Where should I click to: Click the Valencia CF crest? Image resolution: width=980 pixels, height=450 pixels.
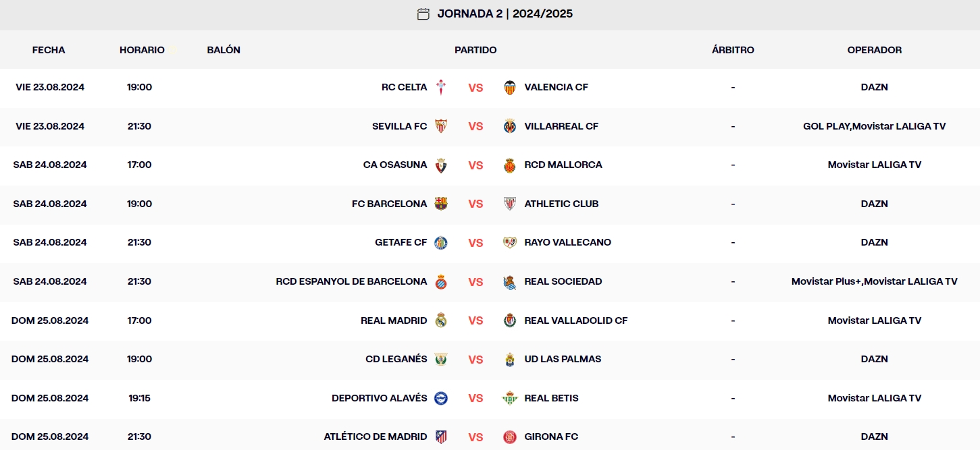(x=509, y=87)
